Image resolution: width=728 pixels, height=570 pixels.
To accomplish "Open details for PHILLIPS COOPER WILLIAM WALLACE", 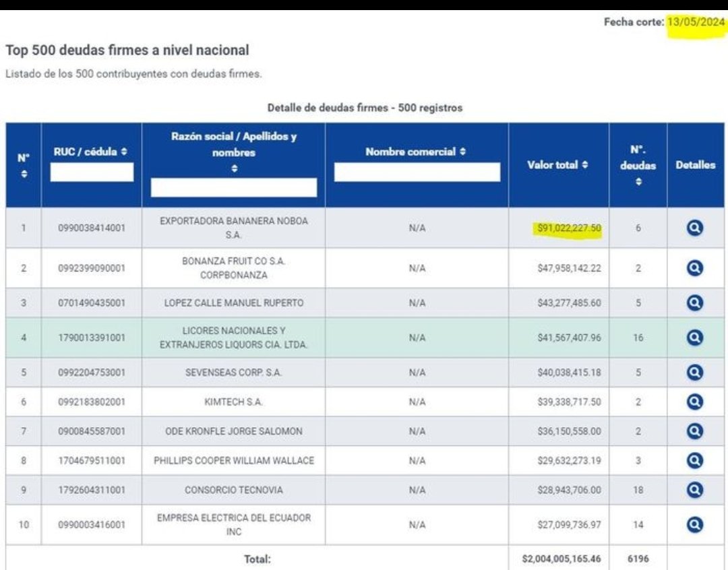I will [x=694, y=460].
